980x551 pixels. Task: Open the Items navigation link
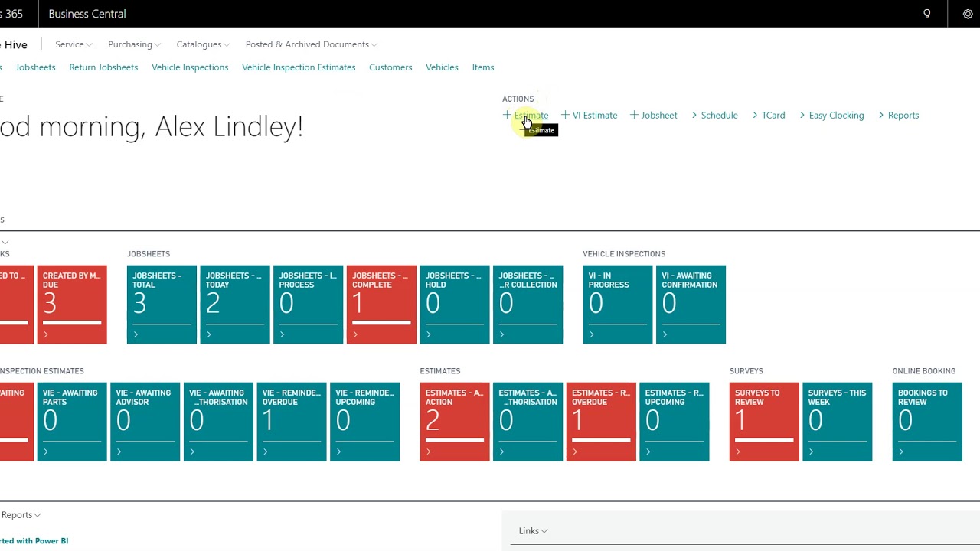click(483, 67)
